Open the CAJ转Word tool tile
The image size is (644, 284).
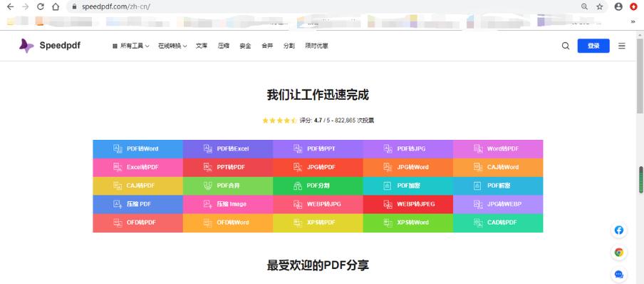pyautogui.click(x=498, y=168)
